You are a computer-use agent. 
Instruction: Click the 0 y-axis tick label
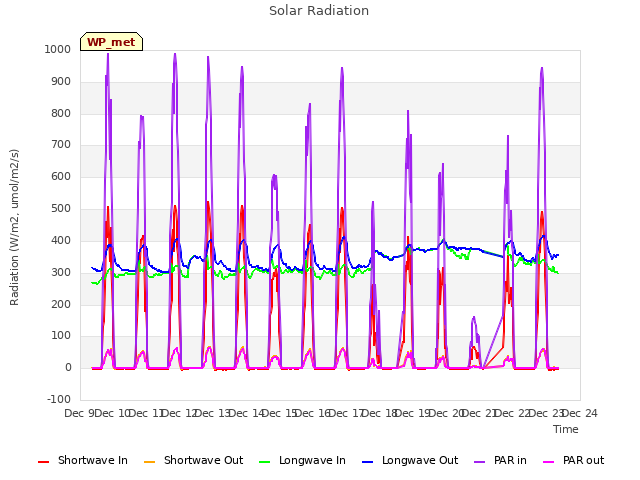68,367
